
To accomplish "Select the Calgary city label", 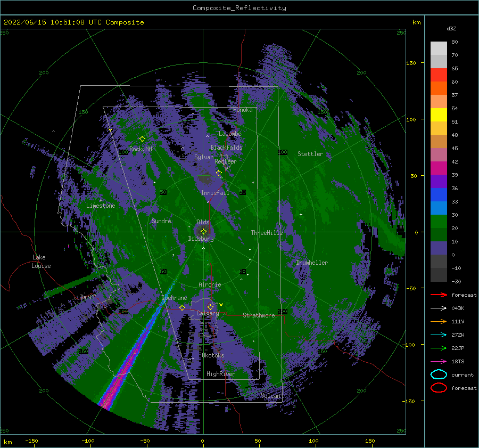I will point(208,313).
